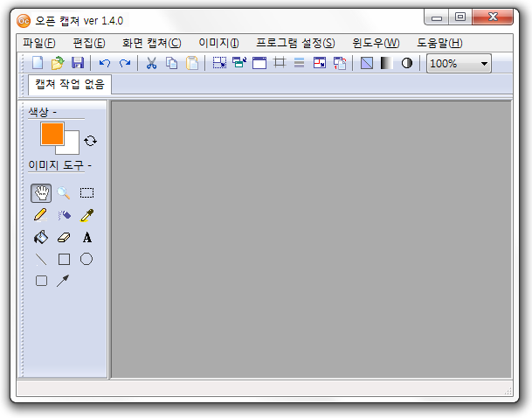Swap foreground and background colors
The height and width of the screenshot is (418, 532).
click(x=90, y=141)
